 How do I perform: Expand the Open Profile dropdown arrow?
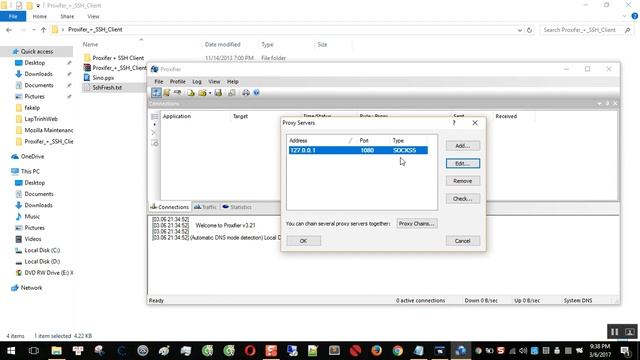(210, 93)
